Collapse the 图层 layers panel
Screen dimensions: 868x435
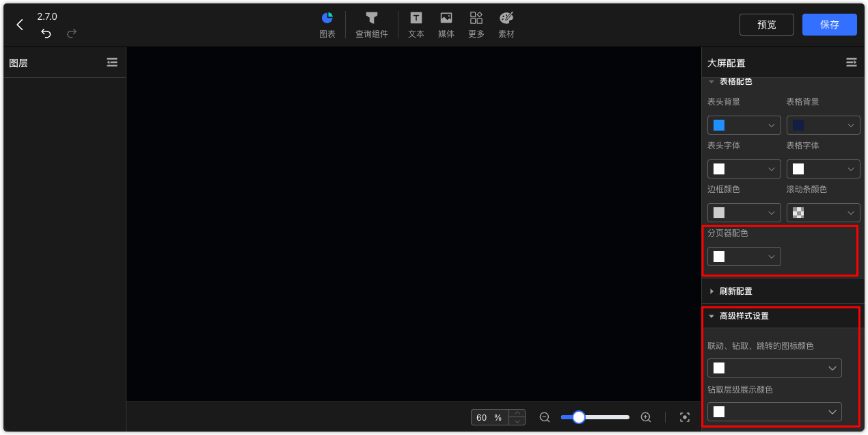pos(112,62)
